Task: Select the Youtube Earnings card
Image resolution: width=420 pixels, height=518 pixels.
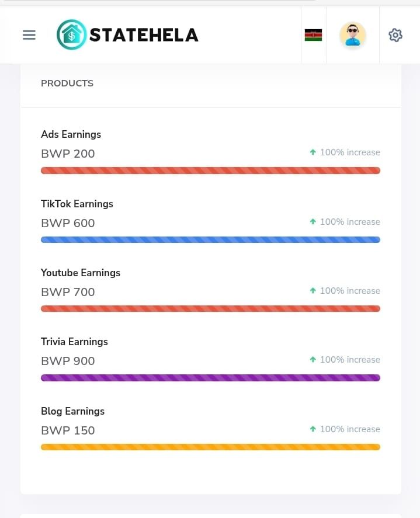Action: [210, 290]
